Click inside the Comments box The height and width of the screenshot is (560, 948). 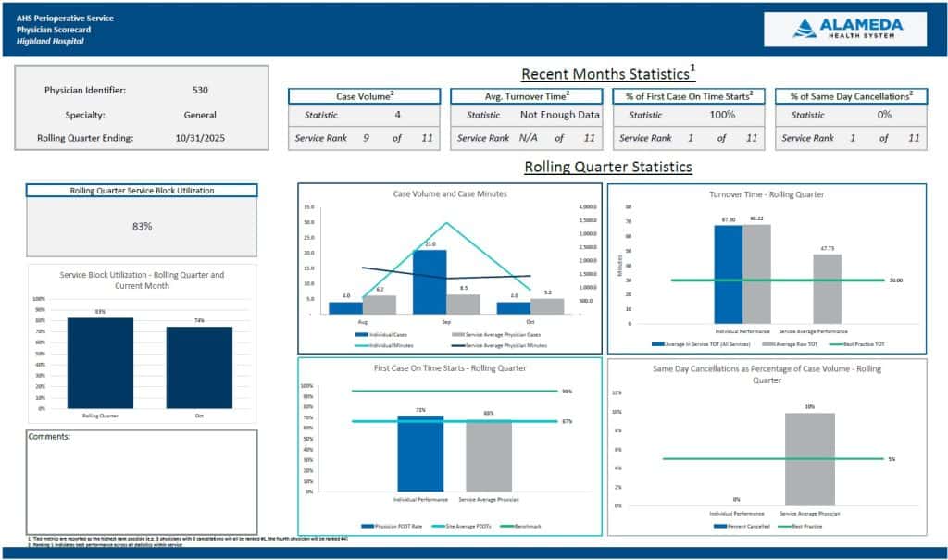pyautogui.click(x=141, y=481)
